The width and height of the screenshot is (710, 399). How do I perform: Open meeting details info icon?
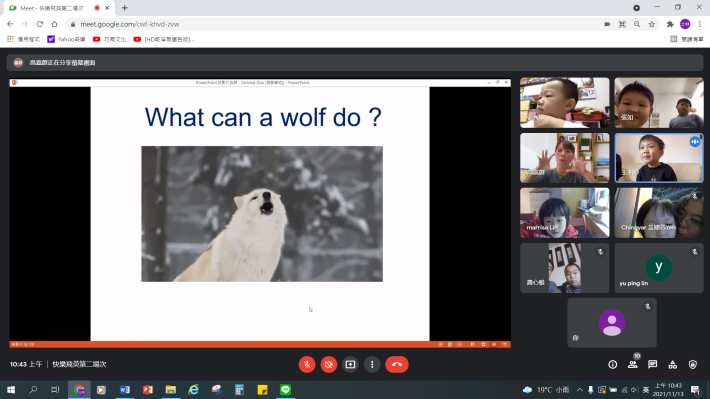coord(613,365)
